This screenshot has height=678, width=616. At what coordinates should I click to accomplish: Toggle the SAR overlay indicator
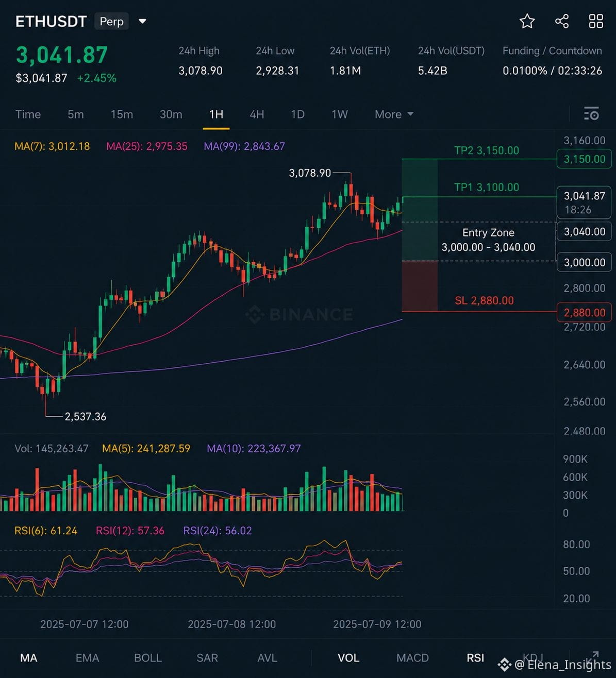(x=207, y=658)
